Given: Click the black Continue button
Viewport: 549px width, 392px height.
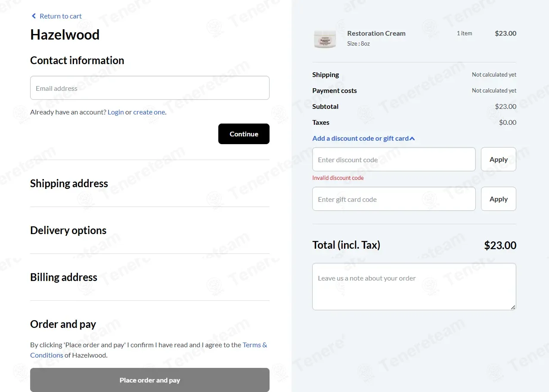Looking at the screenshot, I should (x=244, y=134).
